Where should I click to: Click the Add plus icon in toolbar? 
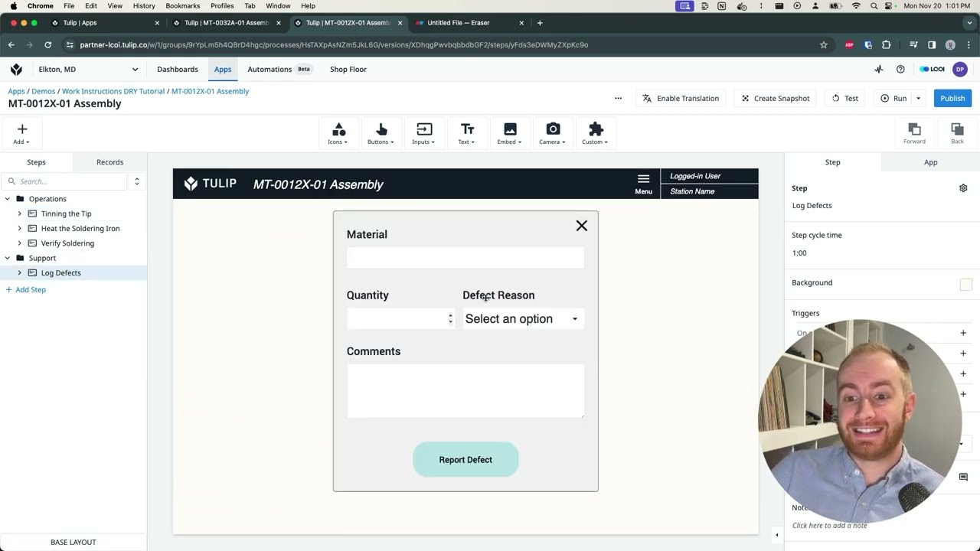pos(21,132)
